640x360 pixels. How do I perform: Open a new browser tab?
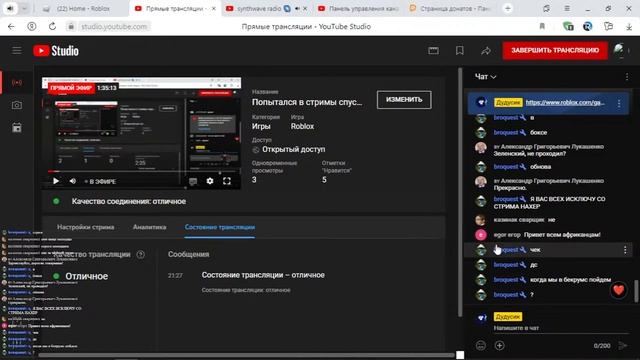tap(508, 9)
